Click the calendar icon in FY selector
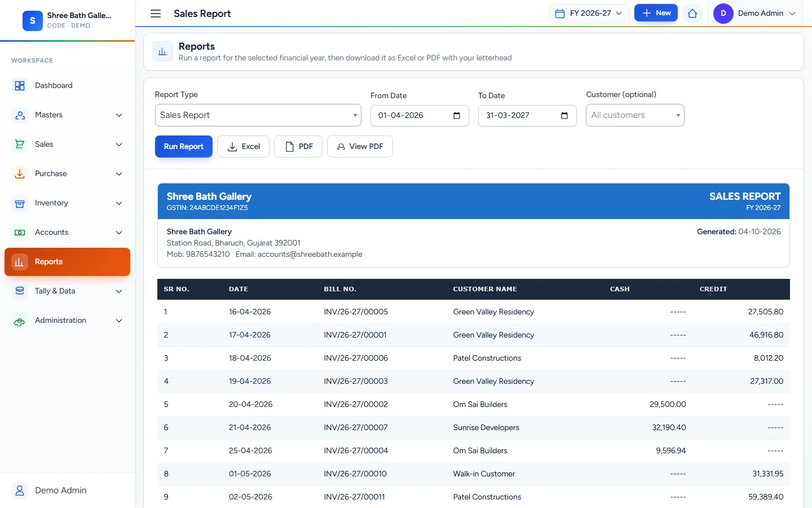Image resolution: width=812 pixels, height=508 pixels. (x=560, y=14)
